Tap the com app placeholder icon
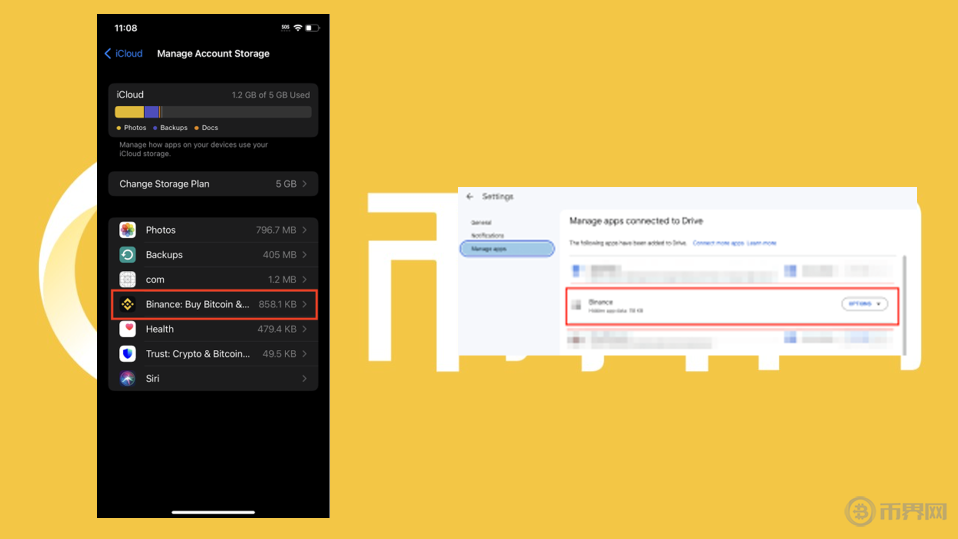The image size is (958, 539). pos(128,280)
